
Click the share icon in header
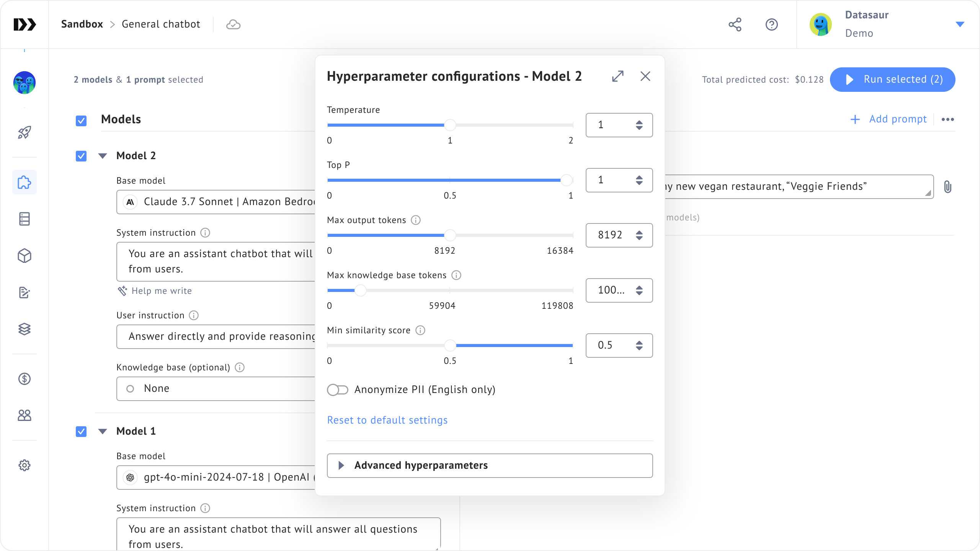[x=735, y=24]
